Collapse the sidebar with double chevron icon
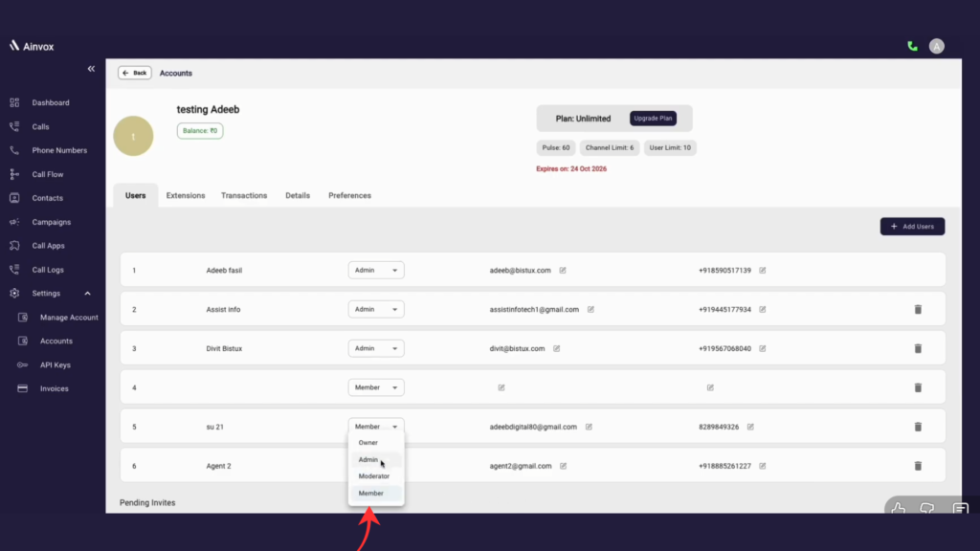The height and width of the screenshot is (551, 980). pos(91,69)
